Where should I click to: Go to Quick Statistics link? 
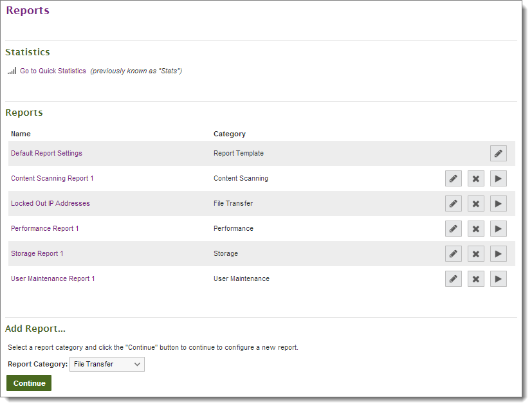[53, 71]
